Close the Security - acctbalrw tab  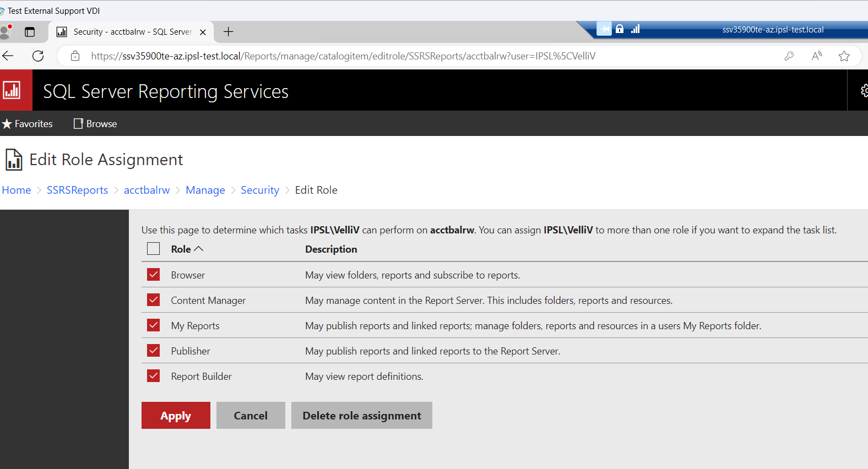(203, 32)
